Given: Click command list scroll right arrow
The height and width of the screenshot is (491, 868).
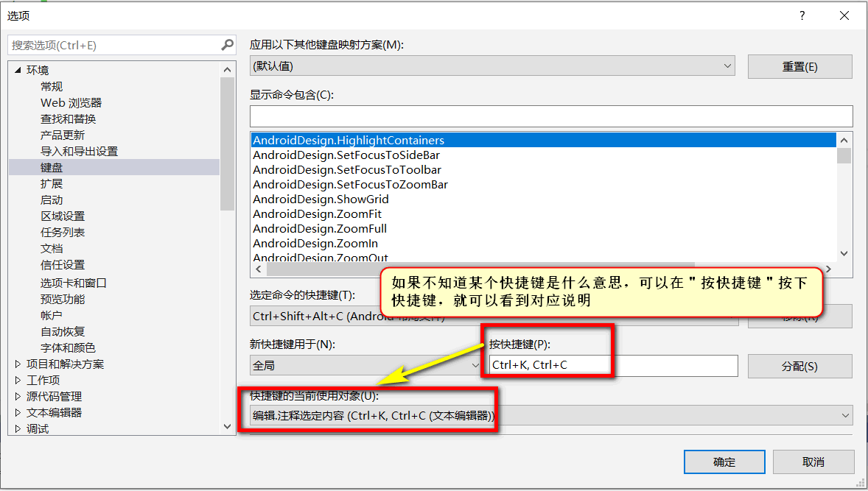Looking at the screenshot, I should pos(828,269).
